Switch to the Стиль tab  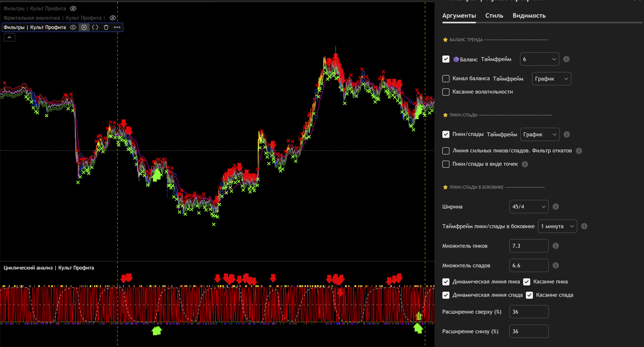[x=494, y=16]
